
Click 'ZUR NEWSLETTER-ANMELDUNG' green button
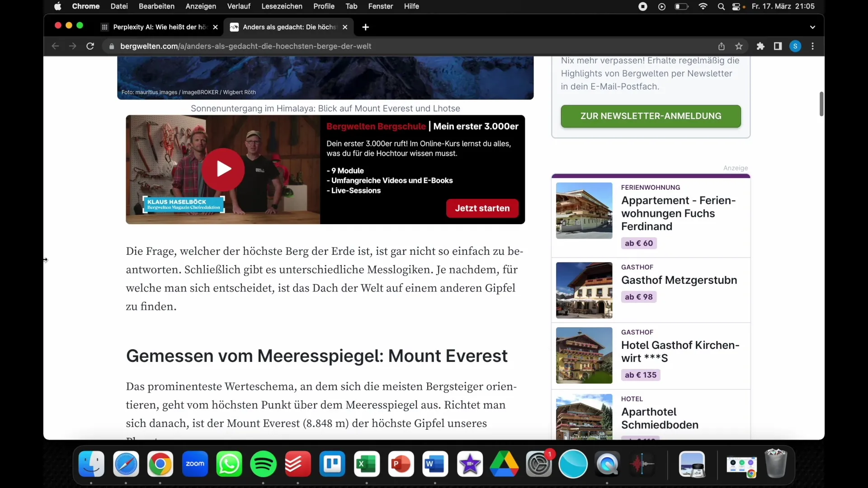pos(651,116)
